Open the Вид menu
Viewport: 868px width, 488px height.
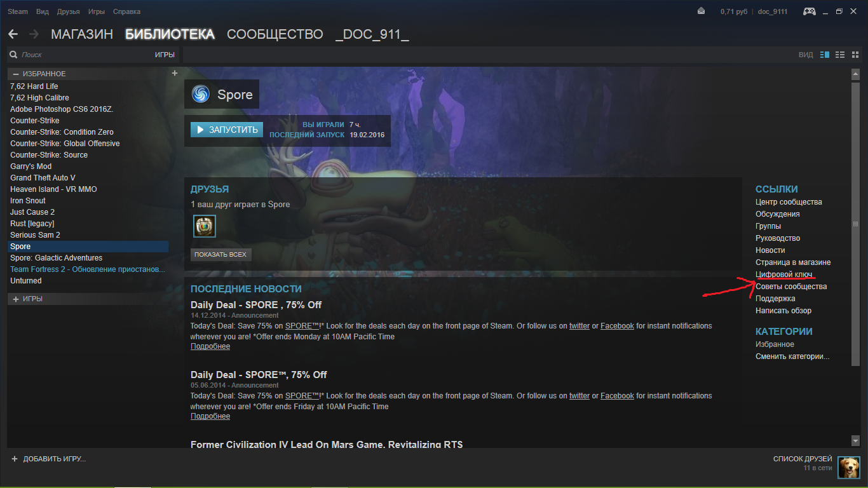tap(43, 11)
